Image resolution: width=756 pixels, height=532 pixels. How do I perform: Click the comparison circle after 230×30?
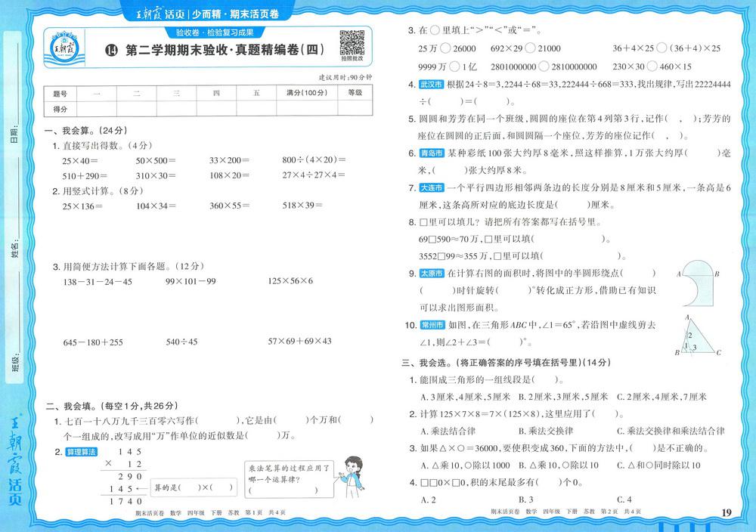652,66
